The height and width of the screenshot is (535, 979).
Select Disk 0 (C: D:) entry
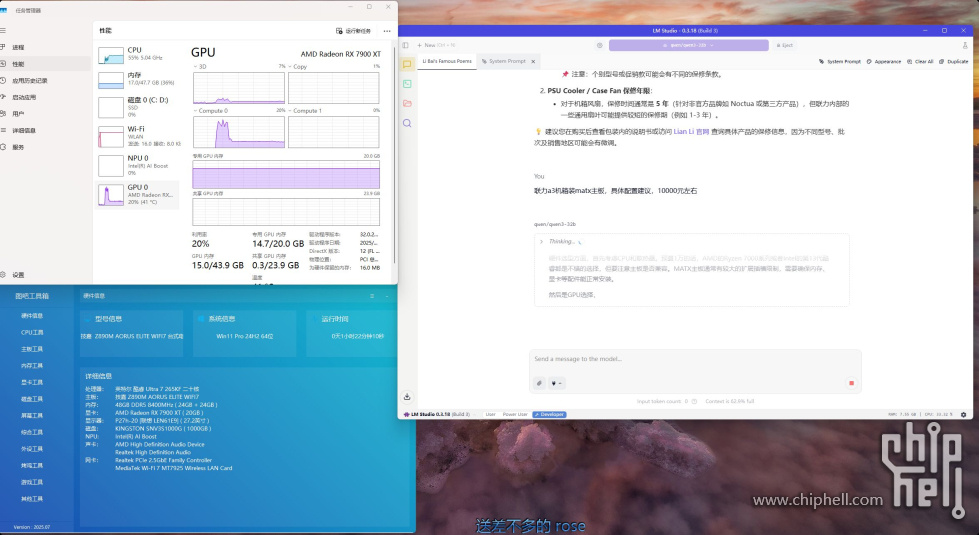point(137,107)
